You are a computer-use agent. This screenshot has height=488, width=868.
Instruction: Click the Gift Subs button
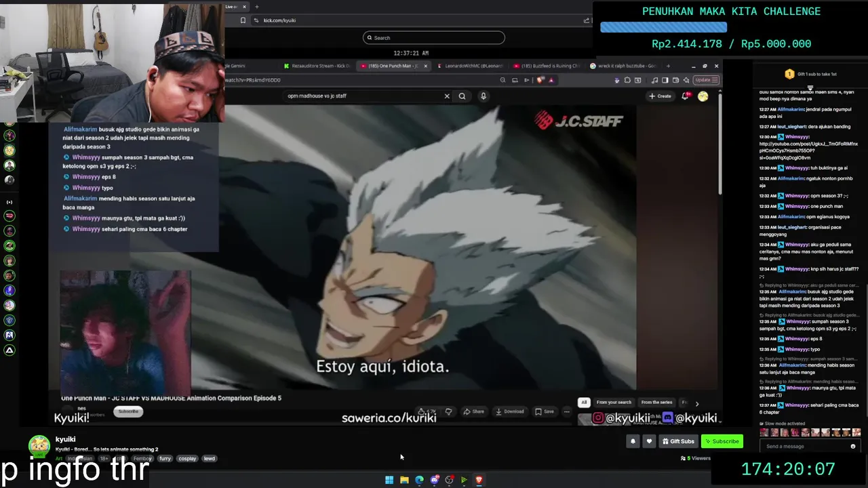click(678, 441)
